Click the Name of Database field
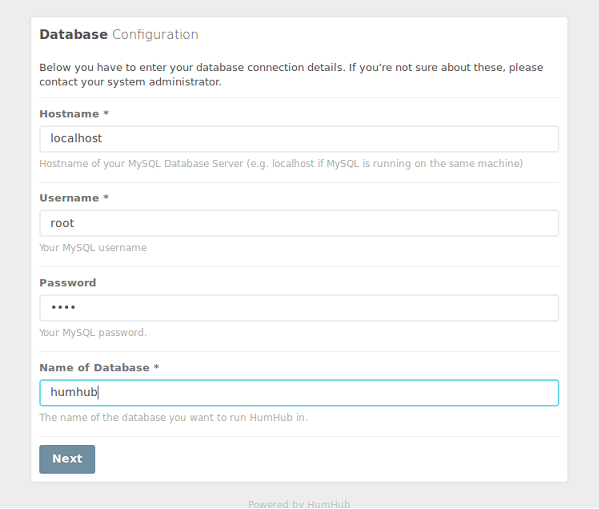The height and width of the screenshot is (509, 599). click(299, 393)
